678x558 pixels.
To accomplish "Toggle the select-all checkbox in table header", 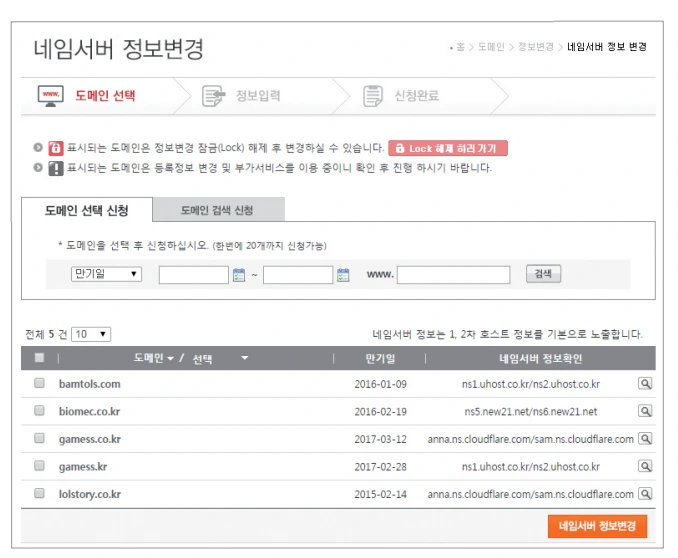I will coord(39,358).
